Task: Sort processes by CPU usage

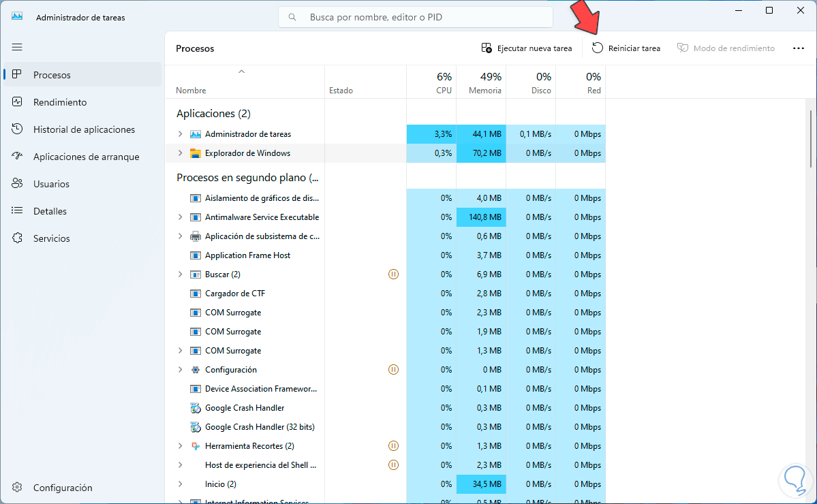Action: 431,83
